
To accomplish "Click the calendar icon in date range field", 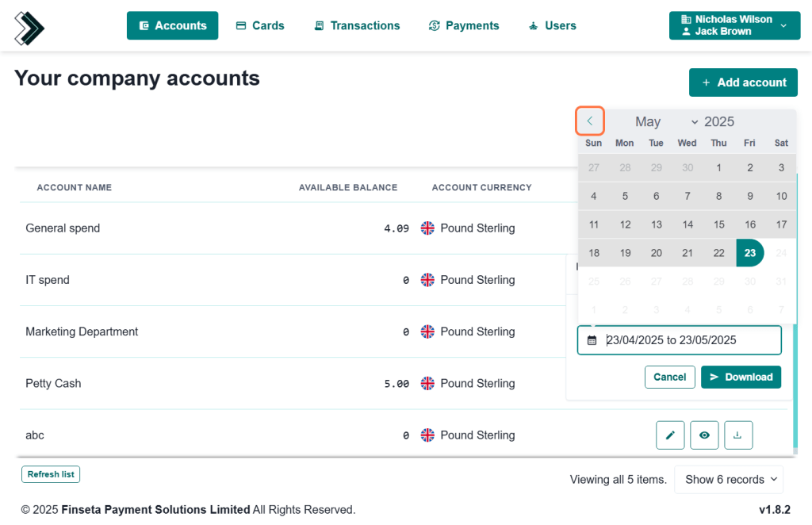I will tap(592, 340).
